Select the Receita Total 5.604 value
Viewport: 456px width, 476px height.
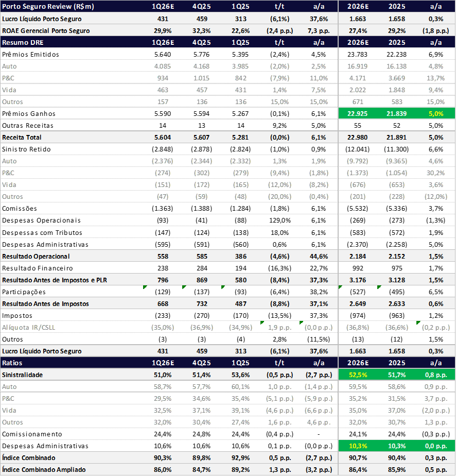pyautogui.click(x=162, y=138)
